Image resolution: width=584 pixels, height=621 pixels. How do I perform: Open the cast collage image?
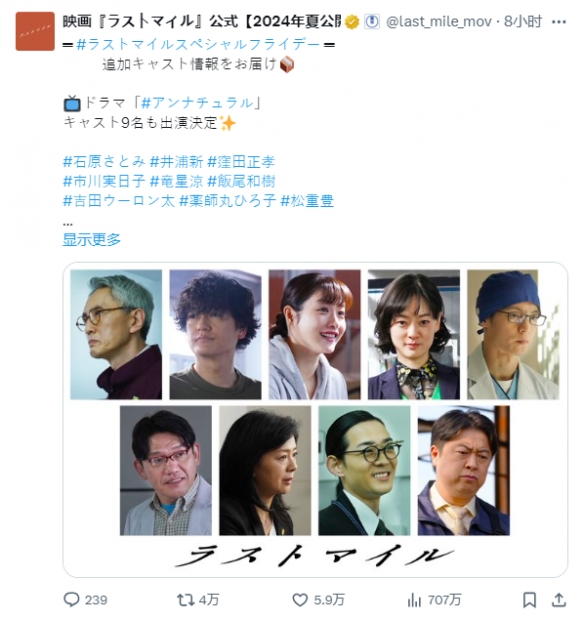click(315, 420)
